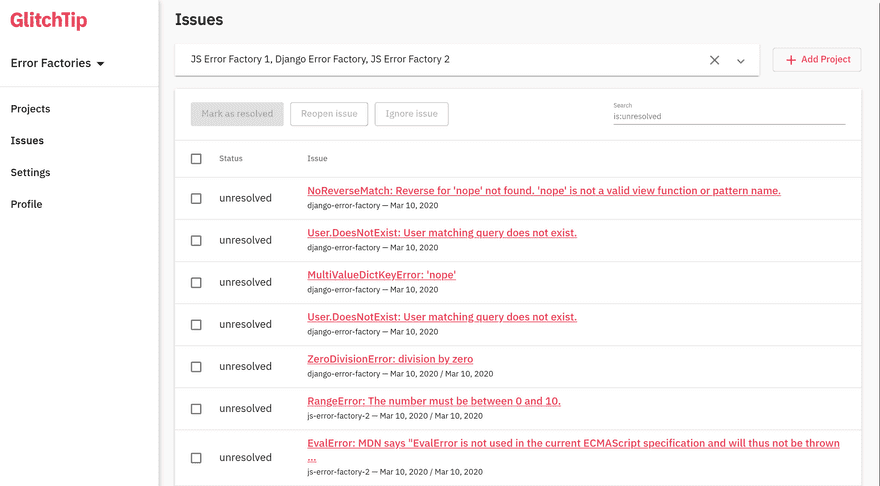Tick the ZeroDivisionError issue checkbox
The width and height of the screenshot is (880, 486).
(x=196, y=367)
